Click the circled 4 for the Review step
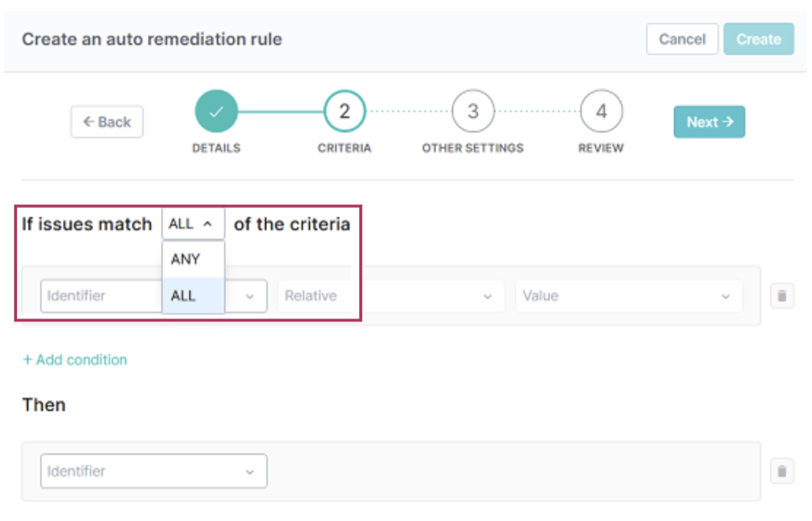812x521 pixels. pyautogui.click(x=600, y=111)
